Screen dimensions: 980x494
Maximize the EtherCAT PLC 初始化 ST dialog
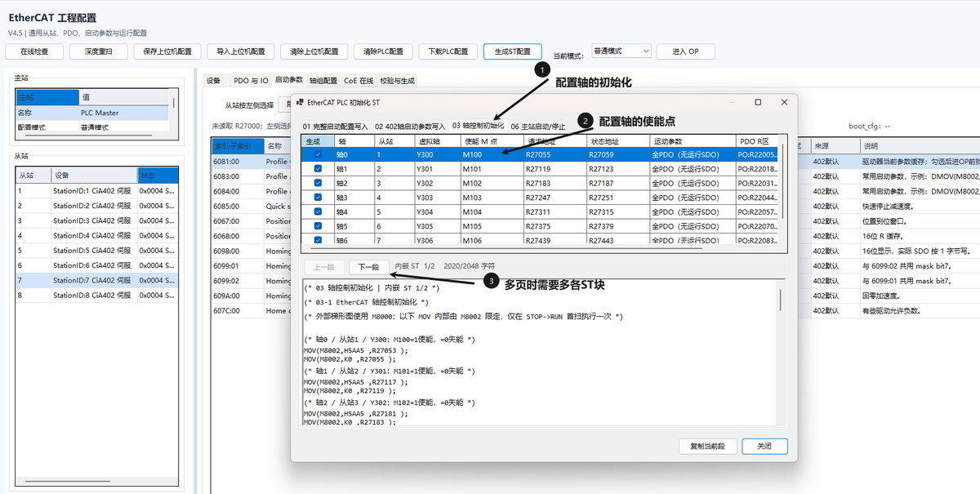pos(758,102)
